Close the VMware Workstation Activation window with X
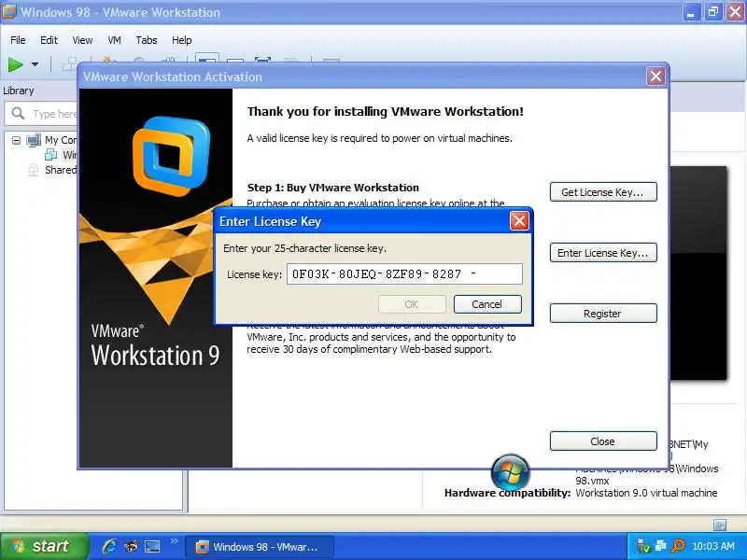The height and width of the screenshot is (560, 747). [656, 77]
